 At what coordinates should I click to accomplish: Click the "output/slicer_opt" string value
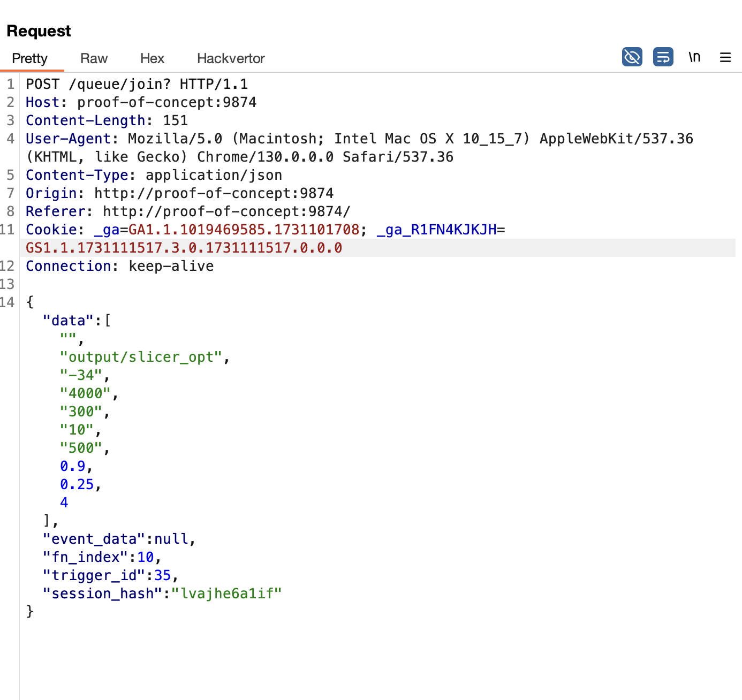(x=141, y=357)
